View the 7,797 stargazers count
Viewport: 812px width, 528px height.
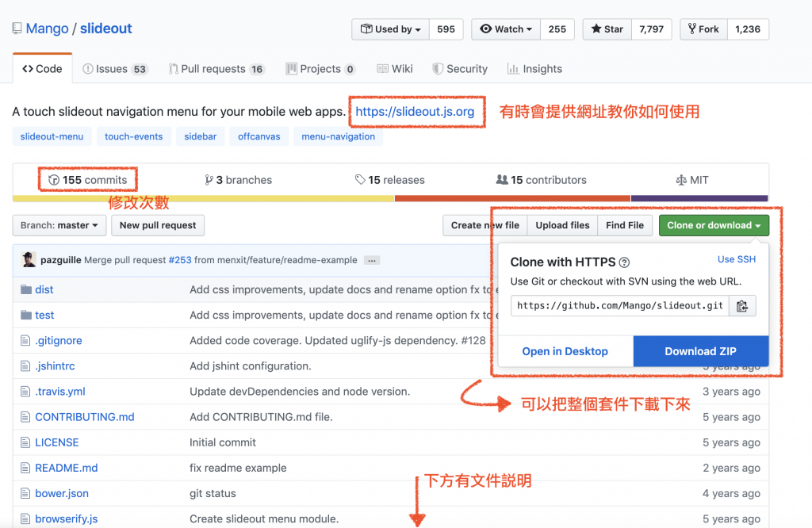tap(652, 29)
